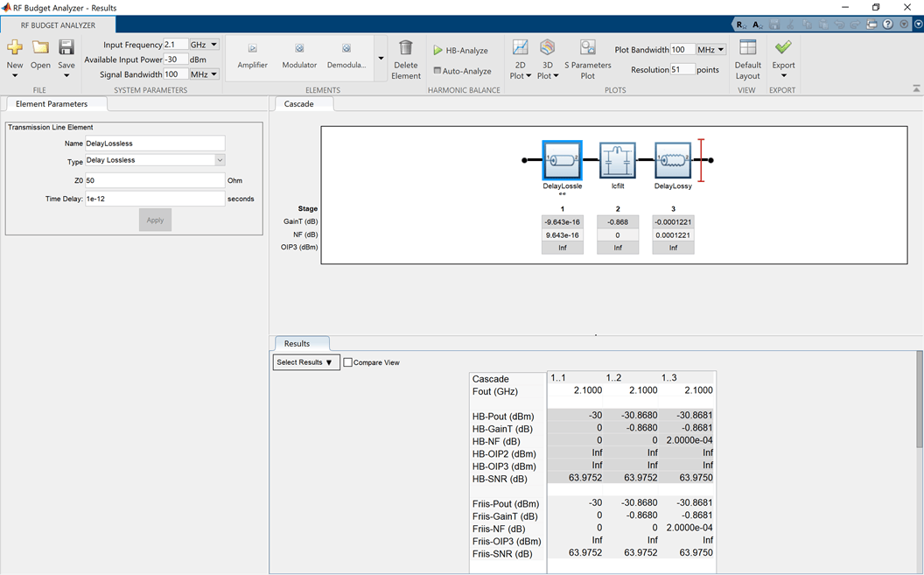Viewport: 924px width, 575px height.
Task: Click the MATLAB logo in title bar
Action: [6, 8]
